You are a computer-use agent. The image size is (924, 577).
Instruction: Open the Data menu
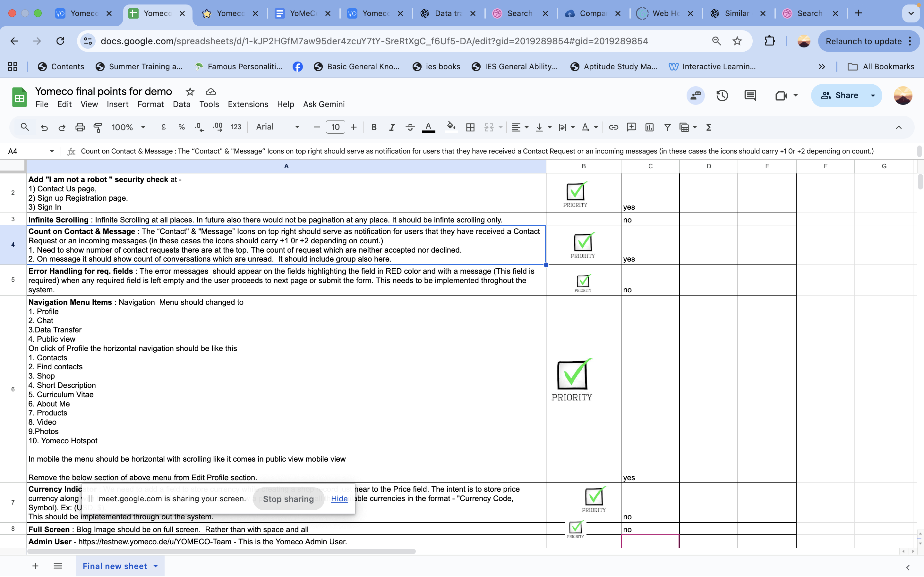[181, 104]
